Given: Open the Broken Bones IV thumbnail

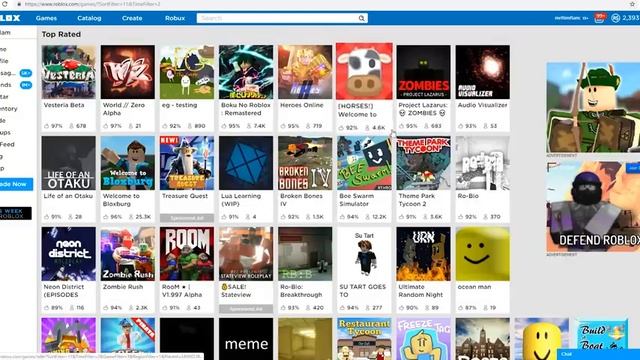Looking at the screenshot, I should (305, 163).
